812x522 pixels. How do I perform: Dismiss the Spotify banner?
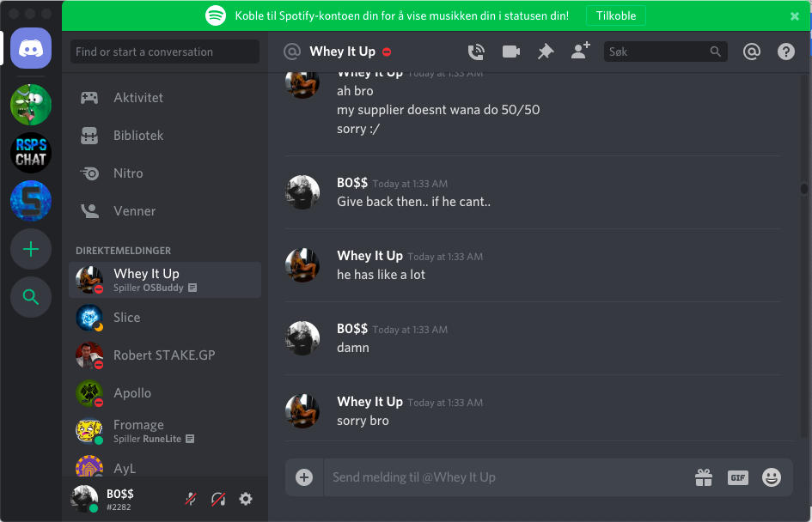coord(795,16)
